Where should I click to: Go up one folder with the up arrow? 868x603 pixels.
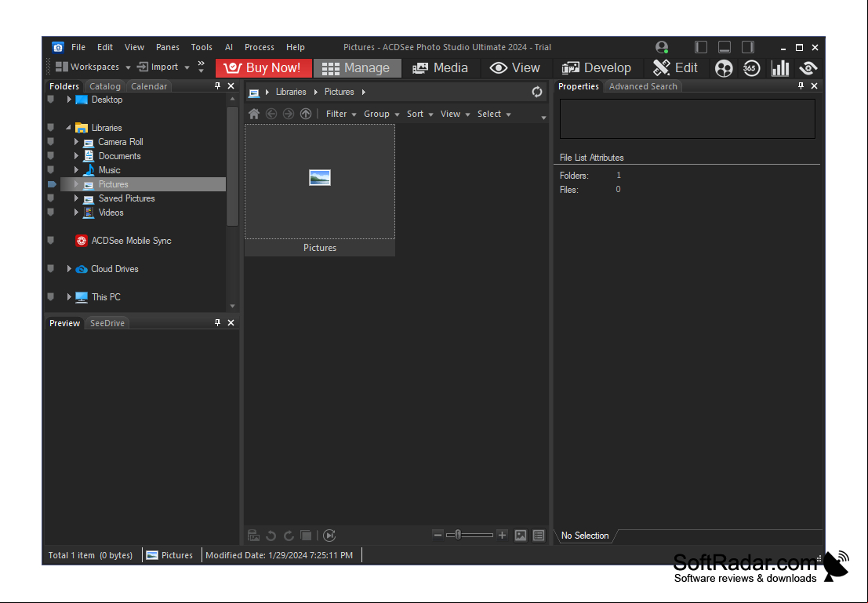[306, 114]
